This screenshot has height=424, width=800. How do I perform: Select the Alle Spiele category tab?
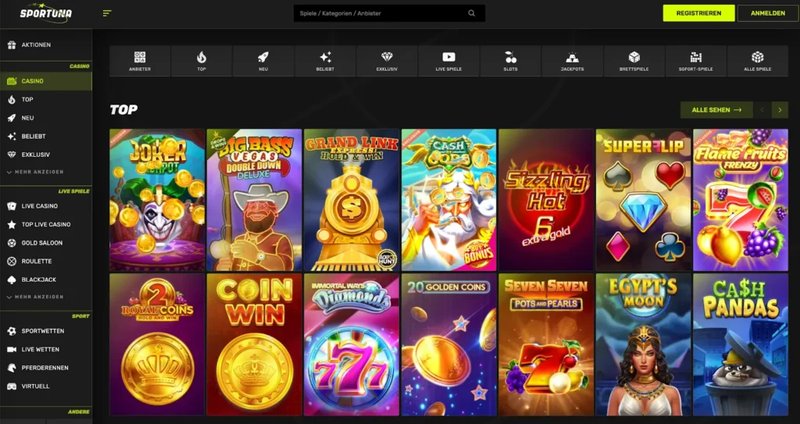[758, 61]
